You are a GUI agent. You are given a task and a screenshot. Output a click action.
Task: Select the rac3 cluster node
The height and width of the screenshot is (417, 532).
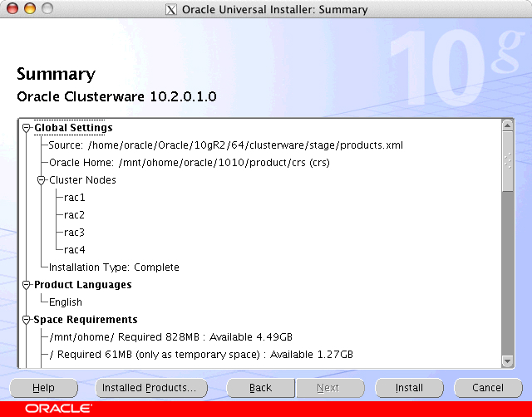click(x=75, y=233)
